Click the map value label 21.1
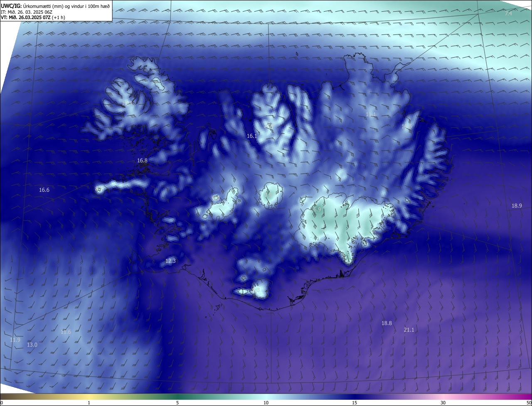This screenshot has height=406, width=532. [409, 330]
